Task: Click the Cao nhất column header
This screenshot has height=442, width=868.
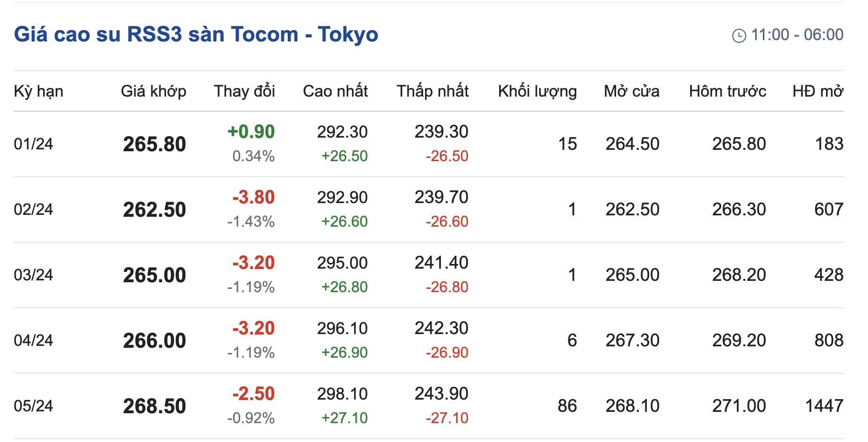Action: click(335, 91)
